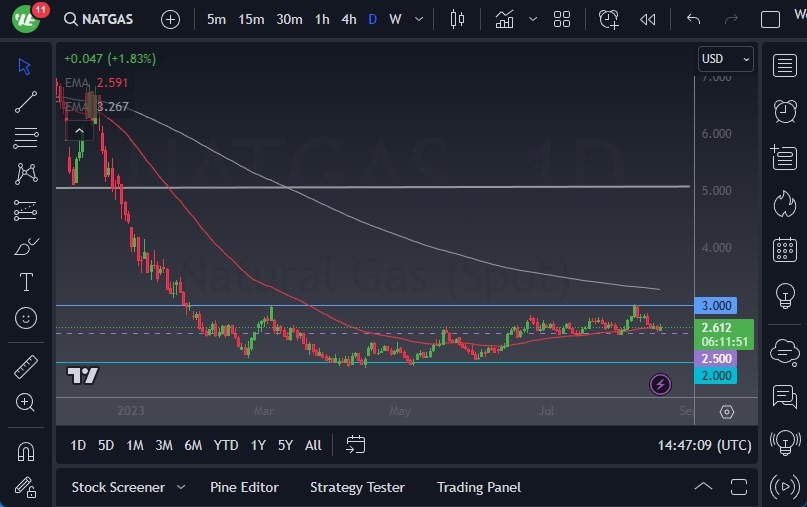This screenshot has height=507, width=807.
Task: Toggle lock all drawings tool
Action: (26, 487)
